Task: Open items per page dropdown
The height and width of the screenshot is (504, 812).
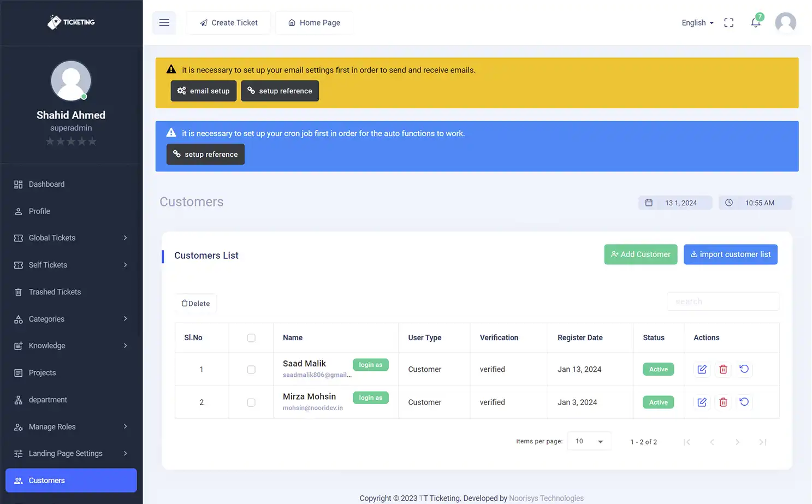Action: point(589,441)
